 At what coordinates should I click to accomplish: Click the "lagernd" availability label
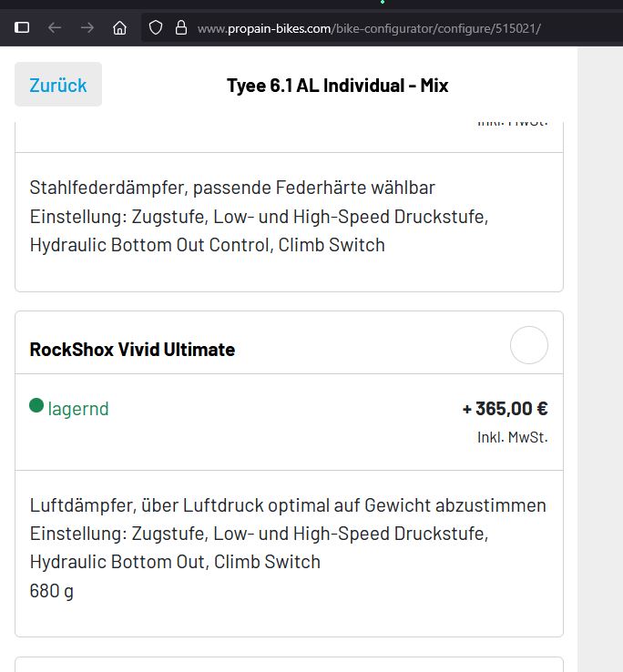pos(78,409)
